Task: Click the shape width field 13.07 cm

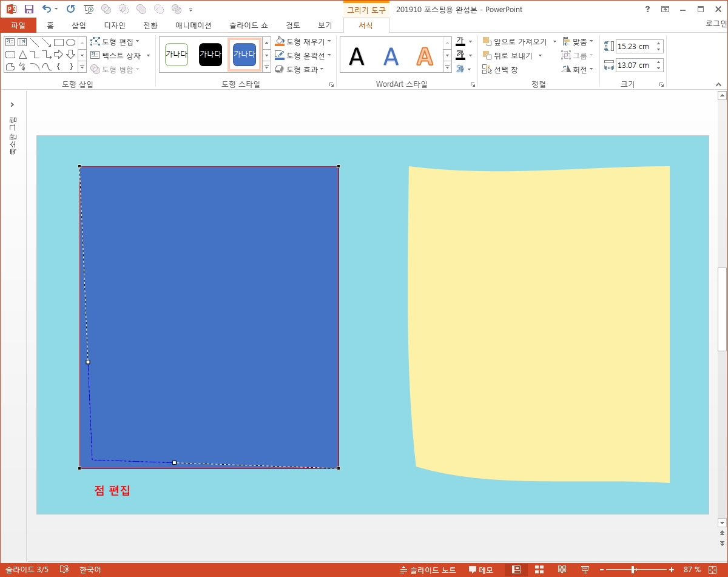Action: click(635, 65)
